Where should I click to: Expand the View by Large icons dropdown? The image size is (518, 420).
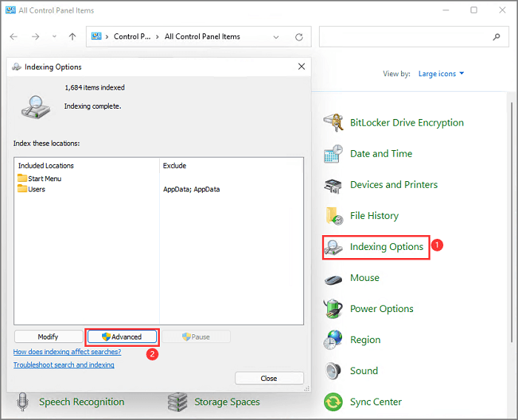(x=442, y=74)
